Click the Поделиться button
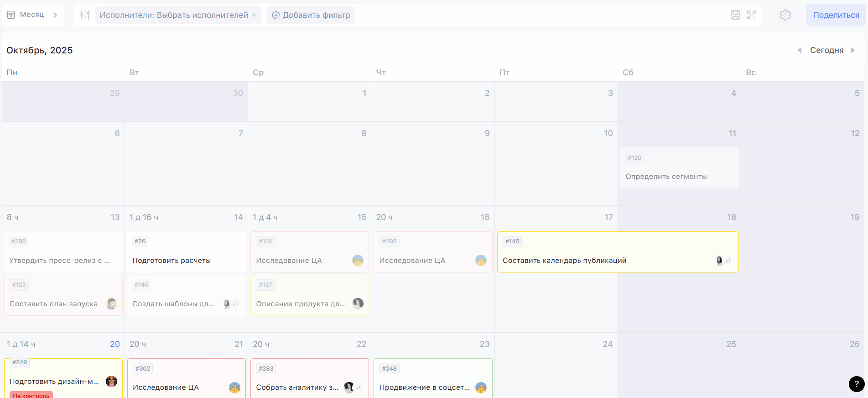The image size is (868, 398). coord(836,15)
